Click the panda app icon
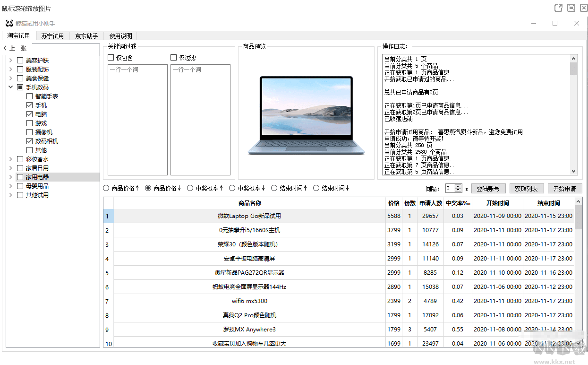 (x=9, y=23)
